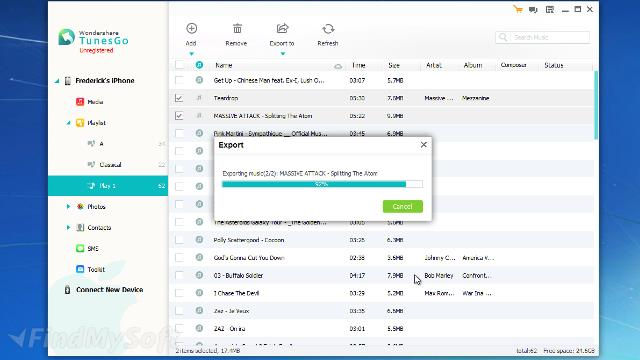Click the Contacts icon in sidebar

pos(80,227)
